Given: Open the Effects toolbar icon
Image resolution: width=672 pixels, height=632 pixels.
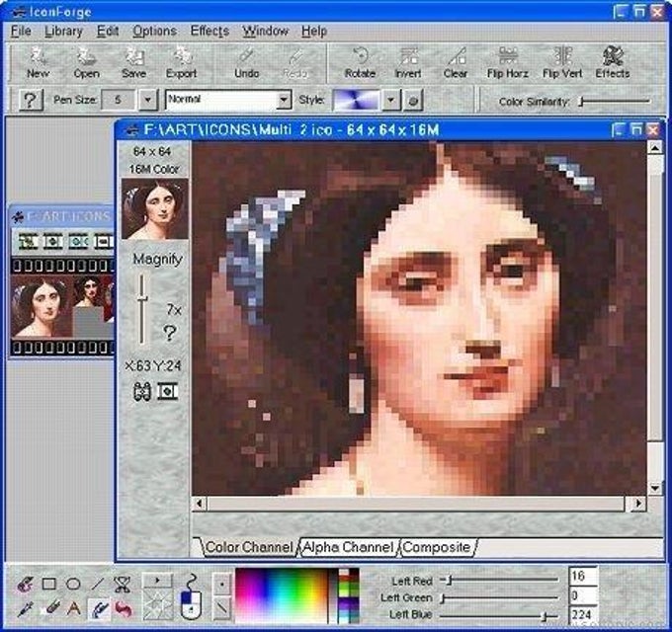Looking at the screenshot, I should (x=613, y=63).
